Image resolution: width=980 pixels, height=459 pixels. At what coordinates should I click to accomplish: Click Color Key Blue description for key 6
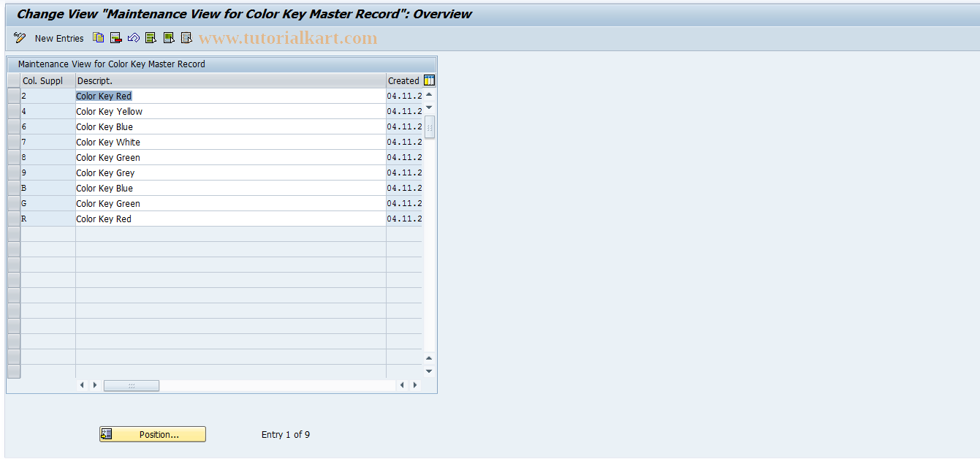(x=231, y=126)
